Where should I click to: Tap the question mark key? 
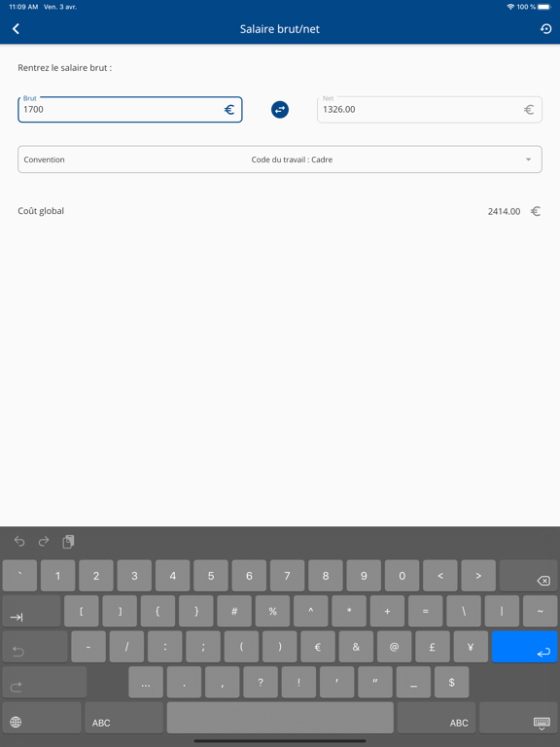[261, 682]
